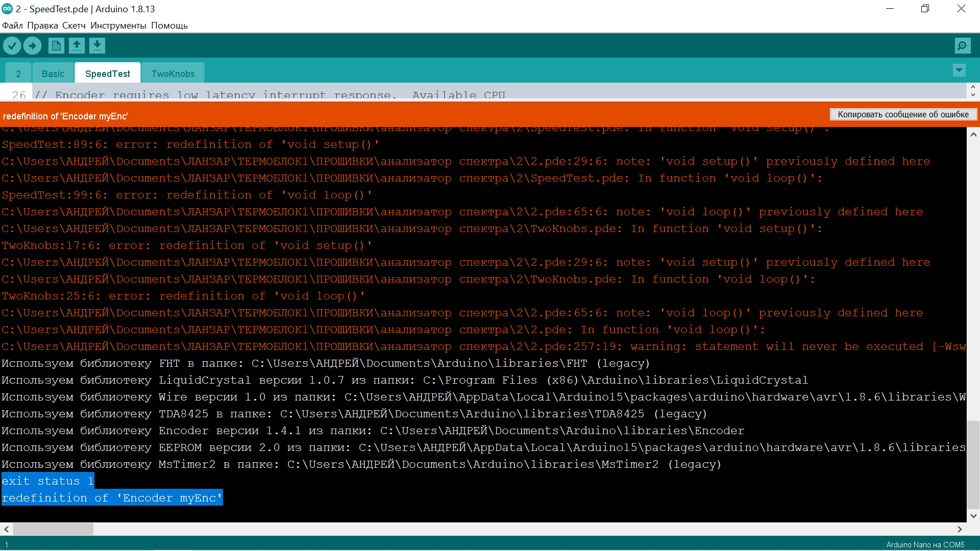Click the Arduino logo in title bar
The width and height of the screenshot is (980, 551).
pos(7,9)
